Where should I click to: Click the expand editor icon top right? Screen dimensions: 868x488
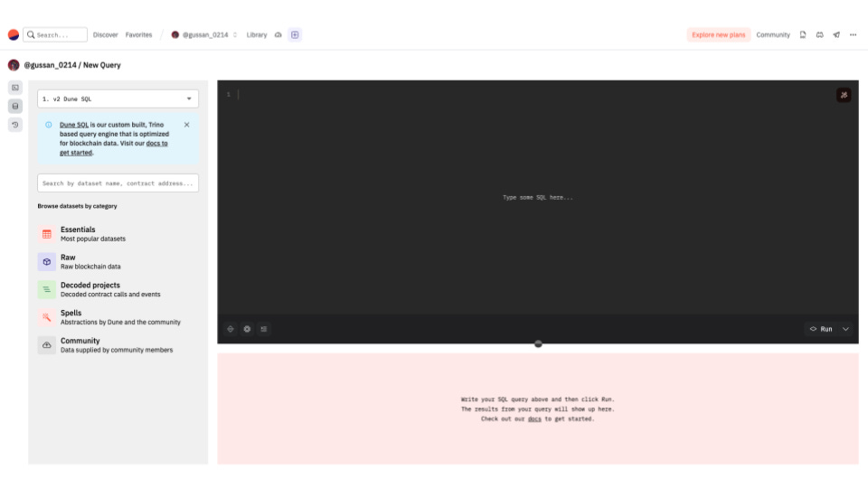844,95
